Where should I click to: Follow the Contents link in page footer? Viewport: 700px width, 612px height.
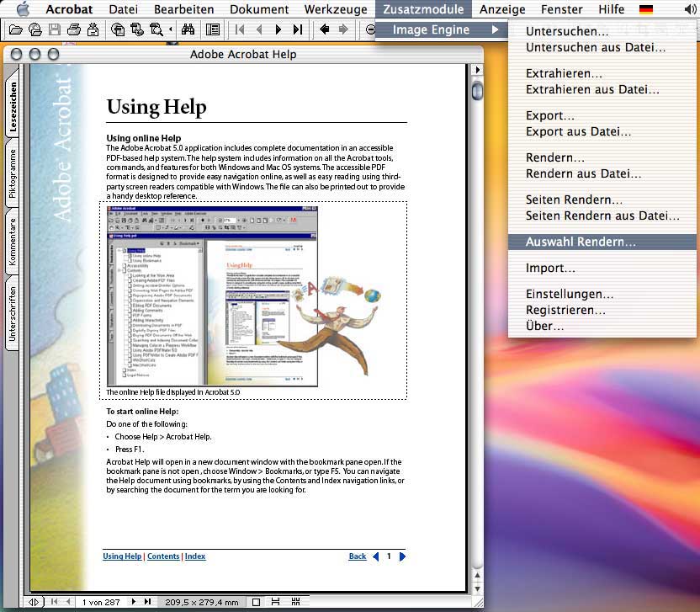point(163,556)
